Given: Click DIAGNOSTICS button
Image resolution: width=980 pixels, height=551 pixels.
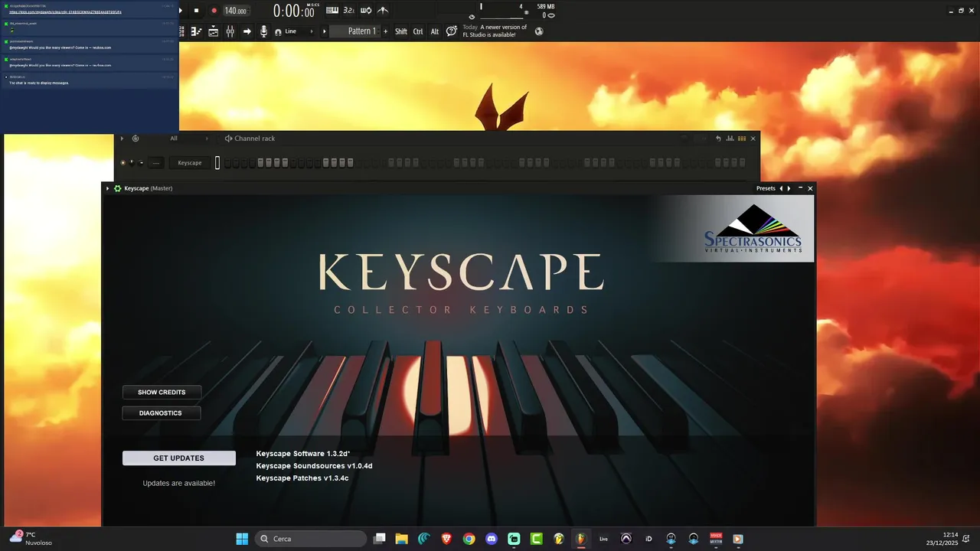Looking at the screenshot, I should [x=162, y=412].
